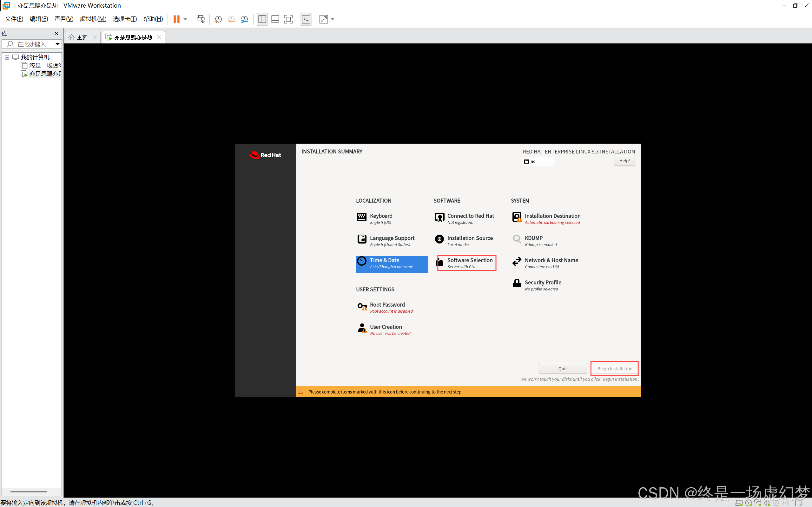The image size is (812, 507).
Task: Click the Help! button
Action: [624, 161]
